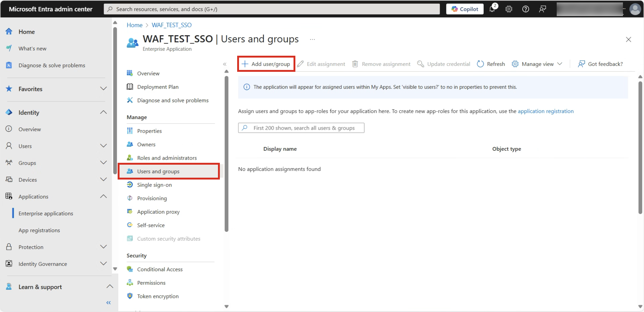Open Identity Overview in left navigation
The image size is (644, 312).
[29, 129]
